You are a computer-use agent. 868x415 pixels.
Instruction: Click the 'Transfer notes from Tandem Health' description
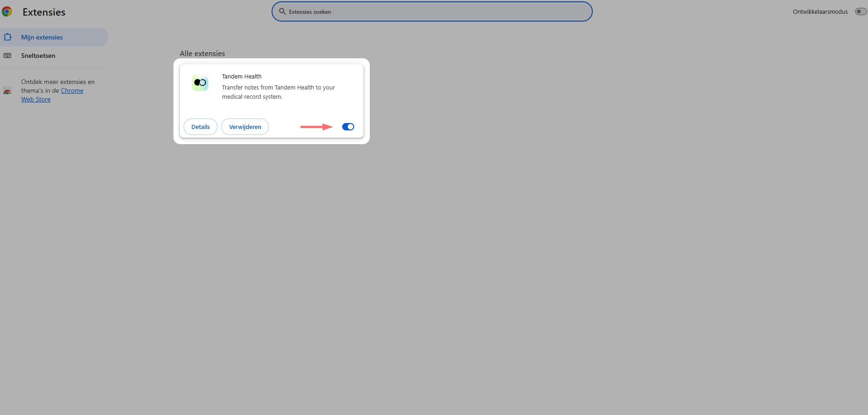[x=278, y=92]
